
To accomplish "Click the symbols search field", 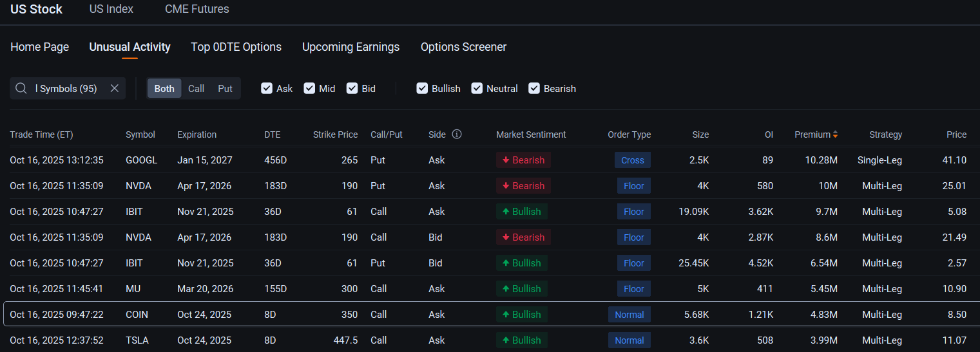I will (x=68, y=89).
